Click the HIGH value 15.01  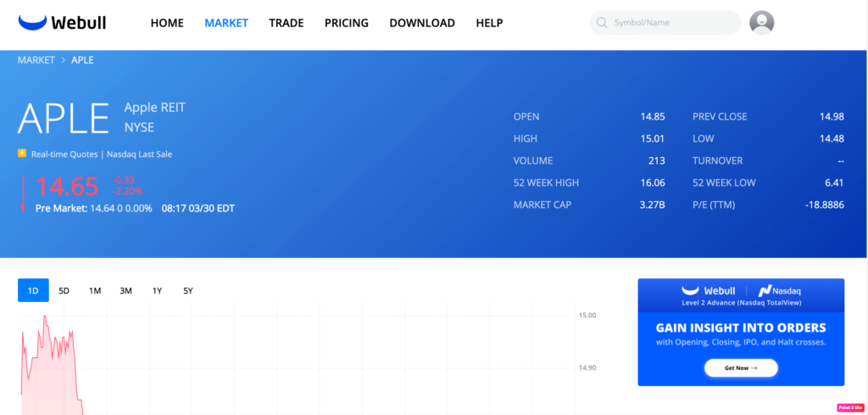pyautogui.click(x=653, y=138)
